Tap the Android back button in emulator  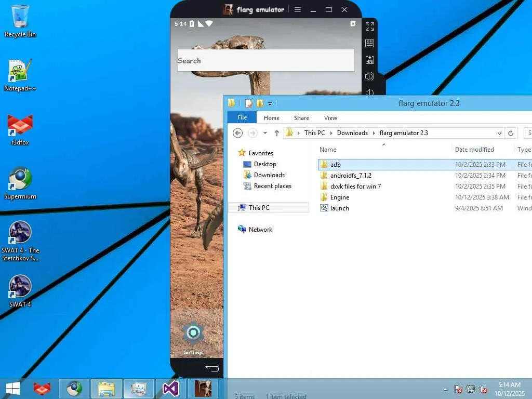tap(212, 368)
